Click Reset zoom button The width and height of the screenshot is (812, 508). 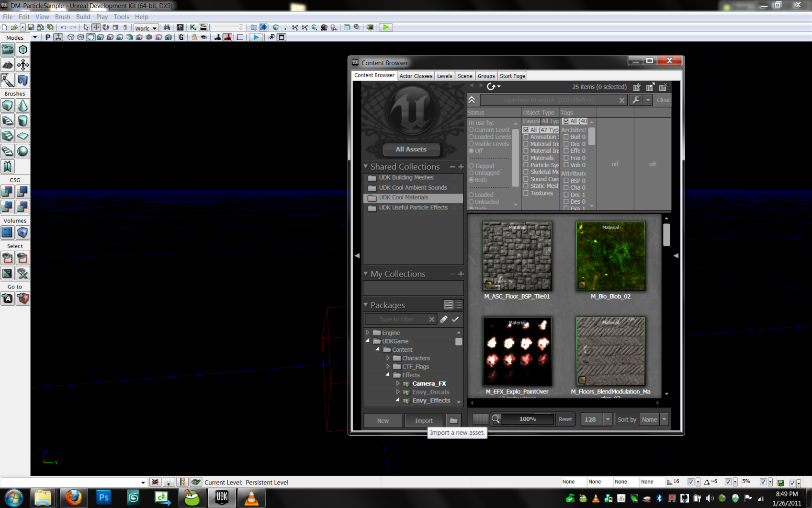point(565,419)
